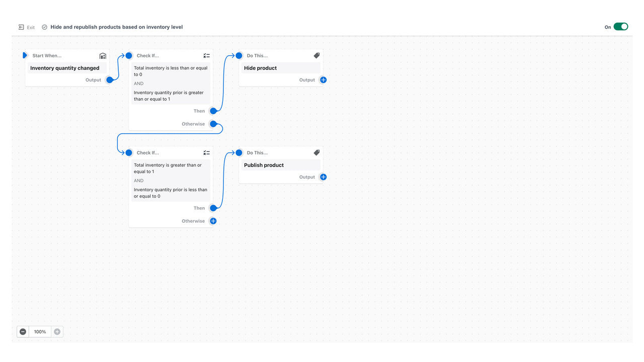This screenshot has width=644, height=362.
Task: Click the checkmark icon beside the workflow title
Action: pyautogui.click(x=44, y=27)
